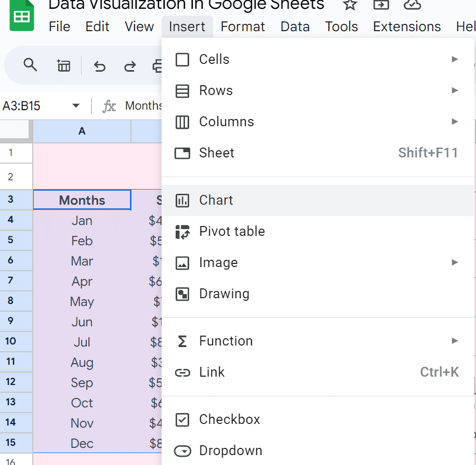Click the move to folder icon
476x465 pixels.
[381, 4]
